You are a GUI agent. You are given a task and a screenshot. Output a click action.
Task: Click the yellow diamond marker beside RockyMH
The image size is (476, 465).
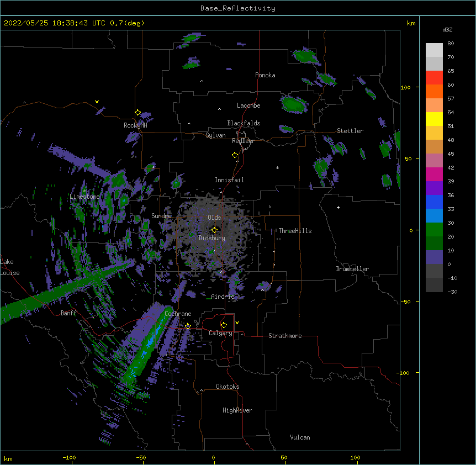pos(138,113)
